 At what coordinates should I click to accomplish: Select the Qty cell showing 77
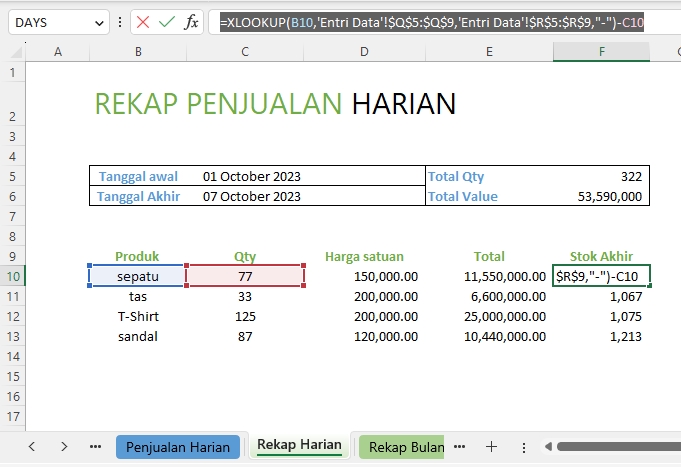tap(245, 276)
